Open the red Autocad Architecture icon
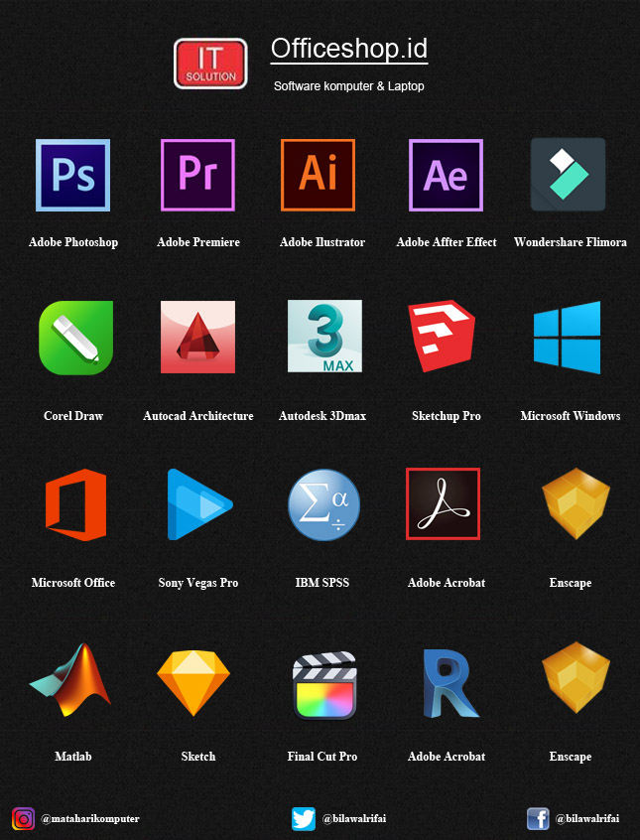This screenshot has height=840, width=640. click(x=197, y=337)
